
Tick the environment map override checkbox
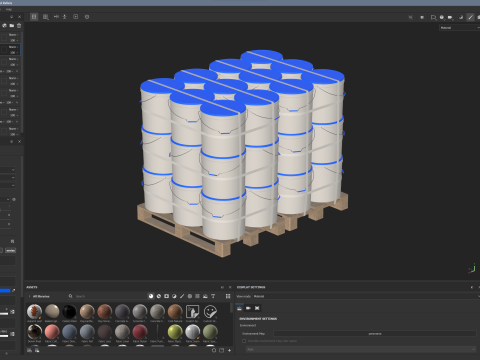[x=244, y=341]
